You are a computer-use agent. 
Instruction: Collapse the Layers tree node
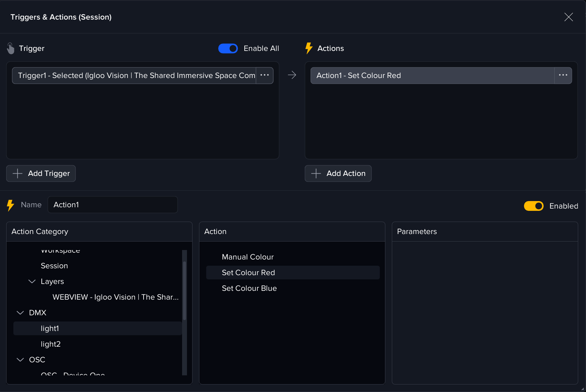click(32, 281)
